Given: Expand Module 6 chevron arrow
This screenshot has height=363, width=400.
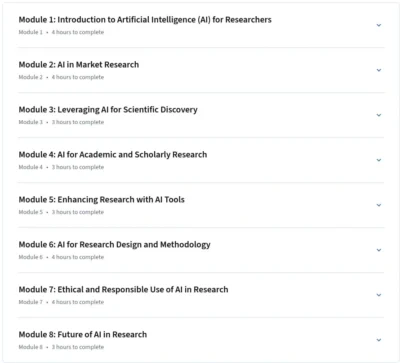Looking at the screenshot, I should [x=379, y=250].
